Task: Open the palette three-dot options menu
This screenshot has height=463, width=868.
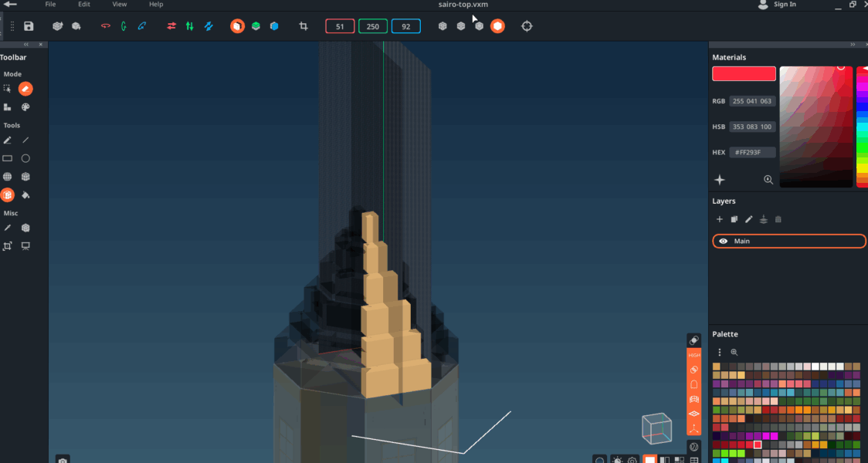Action: click(x=720, y=352)
